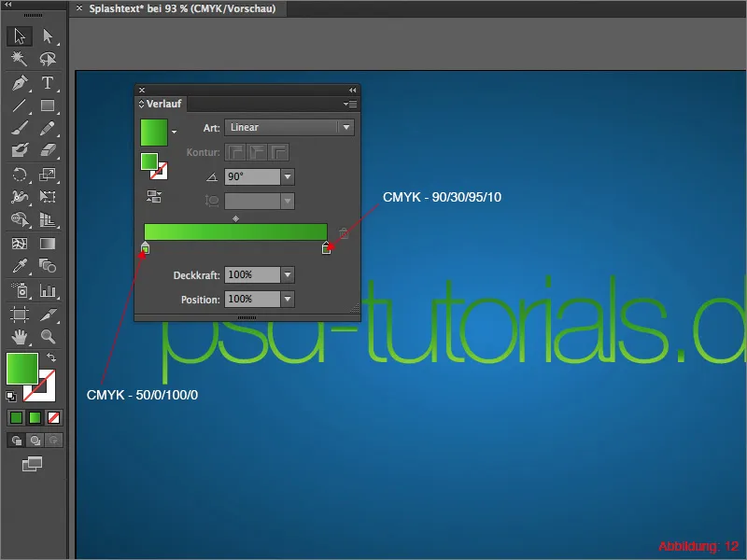Swap fill and stroke arrows

tap(51, 357)
